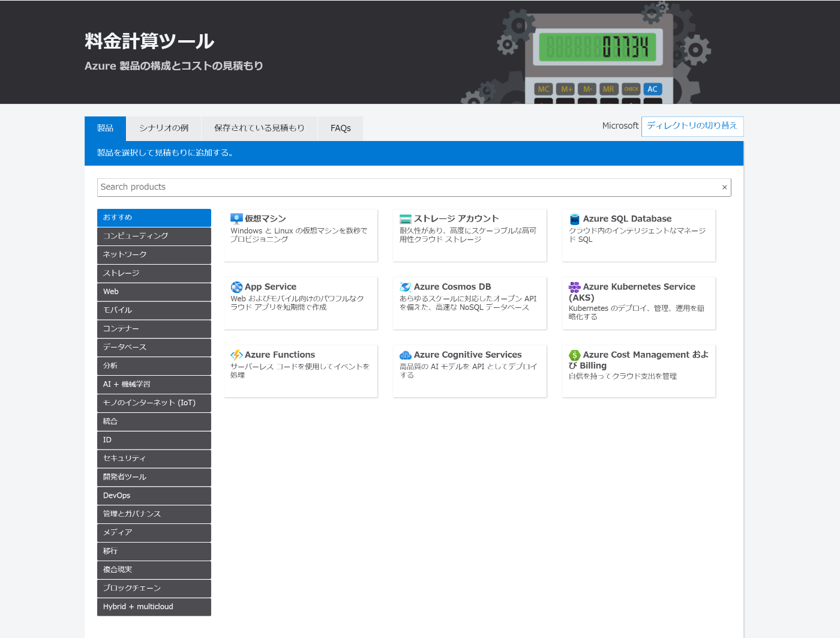Click the Azure Functions lightning icon

coord(236,355)
